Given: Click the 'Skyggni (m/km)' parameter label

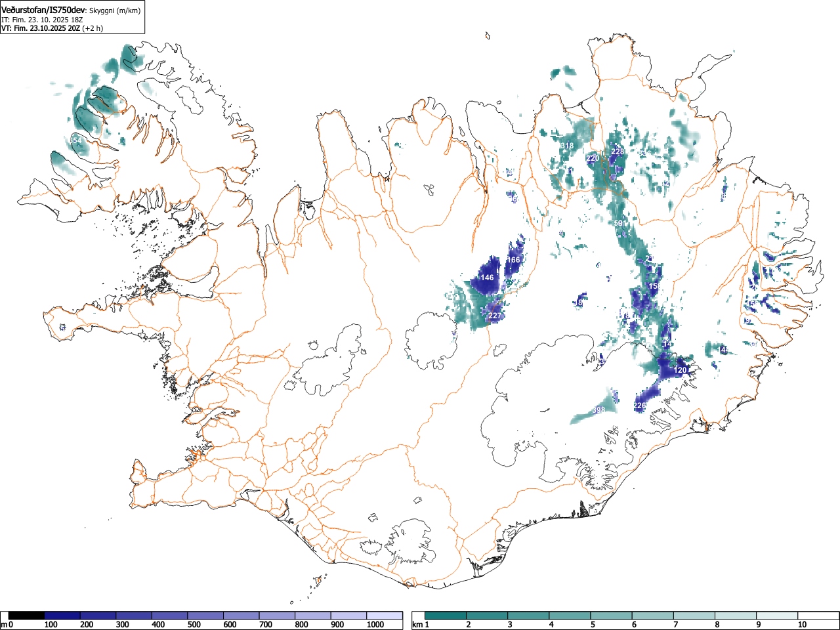Looking at the screenshot, I should [x=114, y=11].
